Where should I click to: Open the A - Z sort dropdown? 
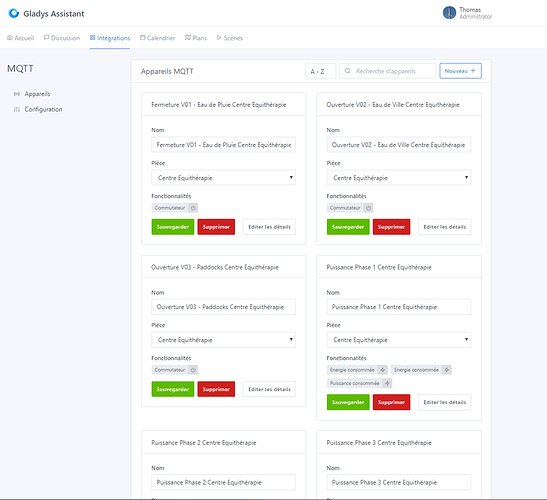320,71
